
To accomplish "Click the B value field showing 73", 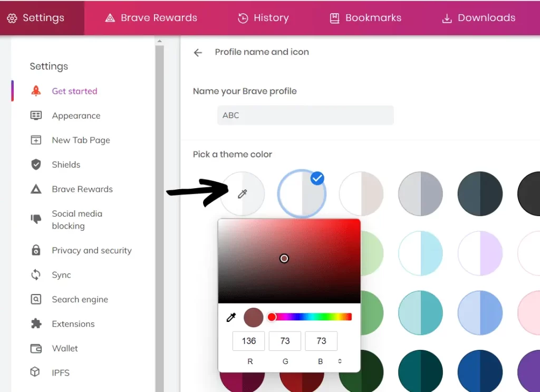I will (x=321, y=341).
